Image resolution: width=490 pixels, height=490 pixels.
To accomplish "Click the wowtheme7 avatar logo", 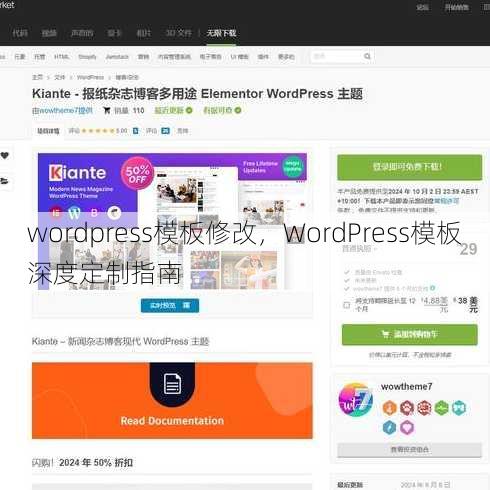I will [355, 400].
